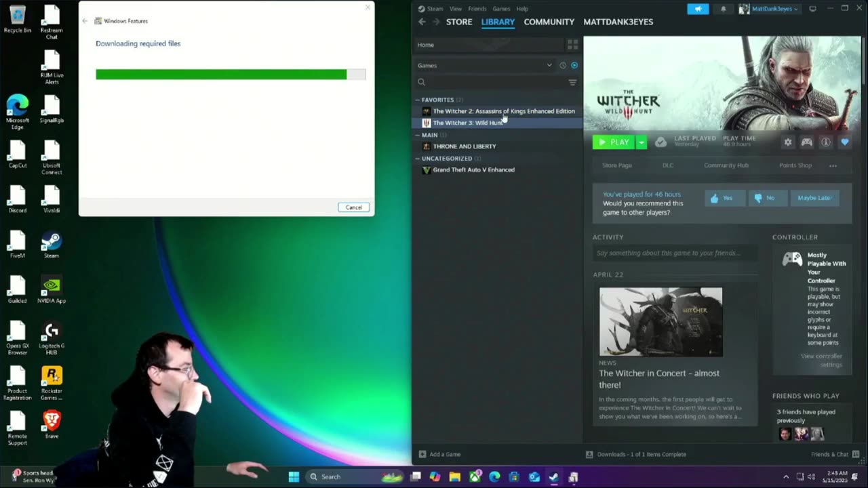The image size is (868, 488).
Task: Open advanced filter options icon
Action: [x=572, y=82]
